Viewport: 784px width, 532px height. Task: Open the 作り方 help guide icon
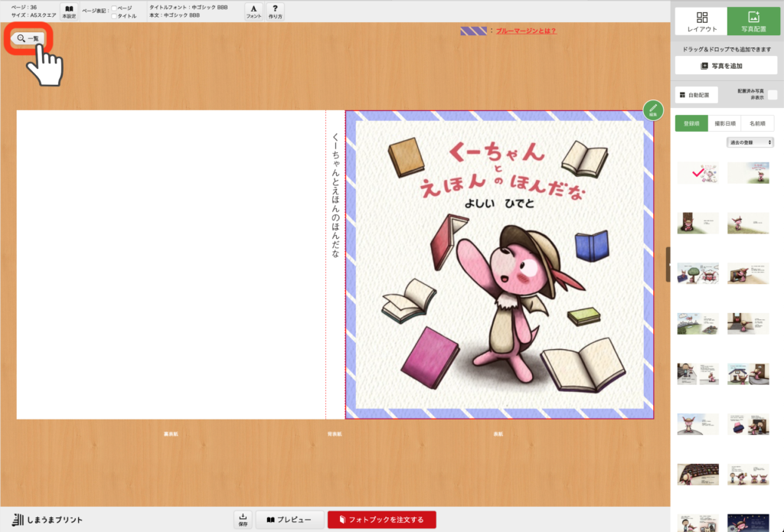coord(275,11)
